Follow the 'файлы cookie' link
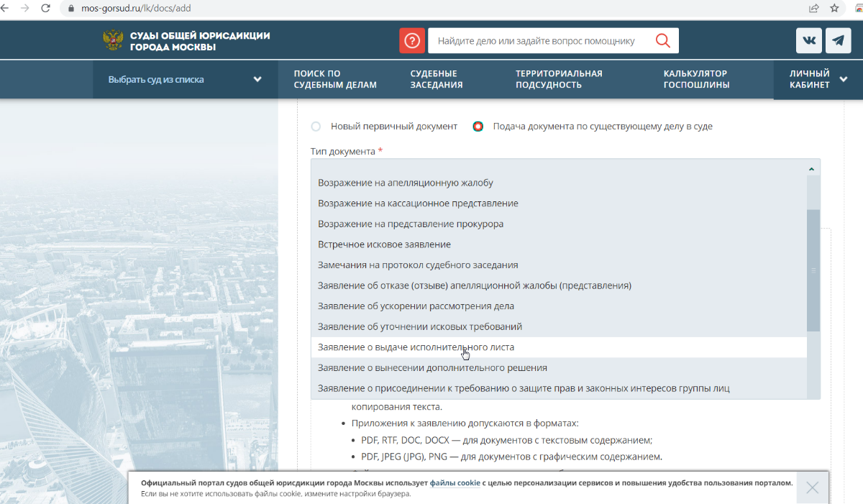 455,483
